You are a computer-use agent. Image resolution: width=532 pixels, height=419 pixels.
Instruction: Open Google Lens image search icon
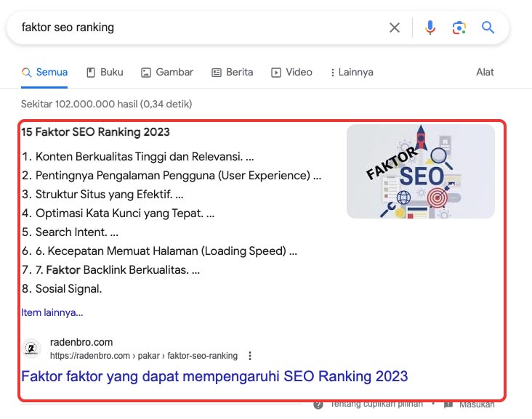click(459, 28)
